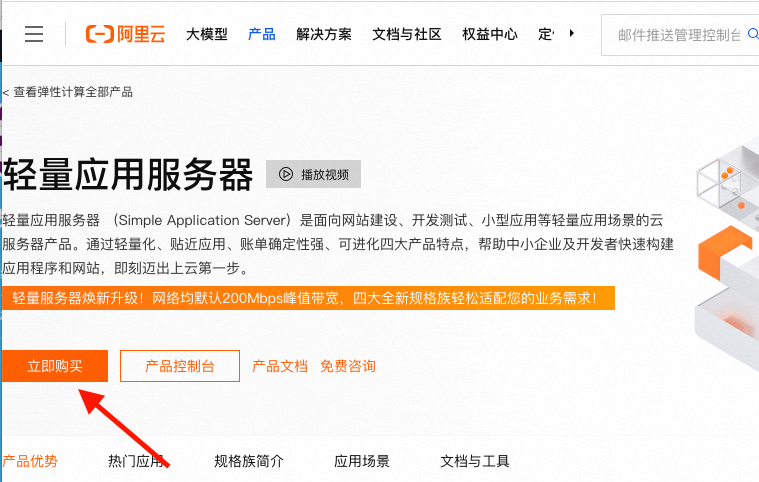Click the 立即购买 button
The image size is (759, 482).
point(55,366)
